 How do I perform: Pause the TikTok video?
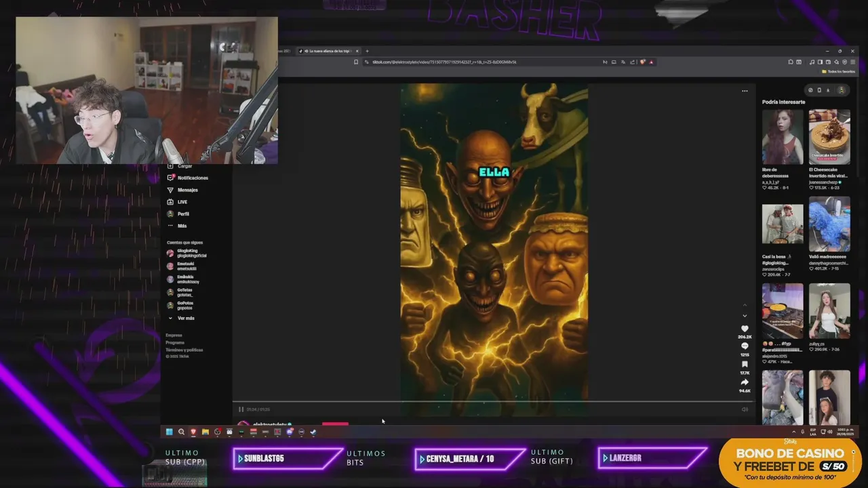(x=241, y=409)
